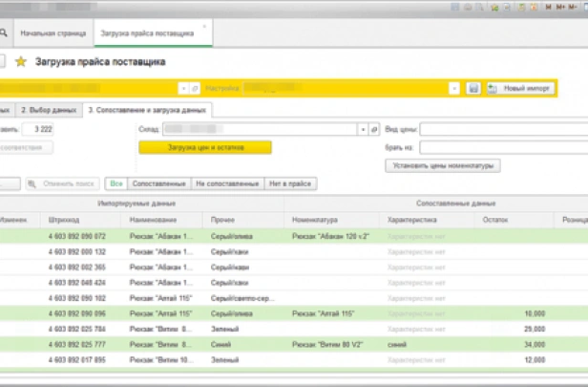Toggle the Все filter
Viewport: 588px width, 387px height.
116,183
